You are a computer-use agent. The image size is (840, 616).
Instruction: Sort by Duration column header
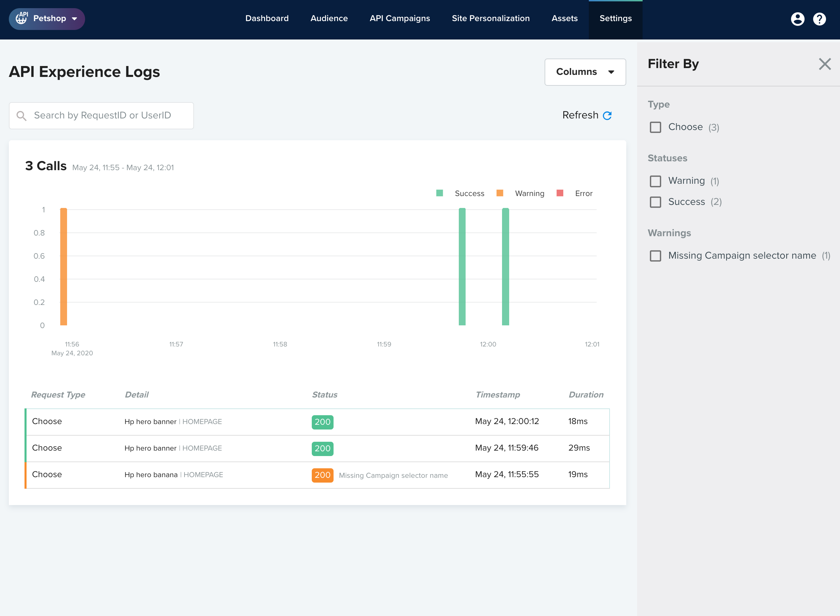coord(586,394)
